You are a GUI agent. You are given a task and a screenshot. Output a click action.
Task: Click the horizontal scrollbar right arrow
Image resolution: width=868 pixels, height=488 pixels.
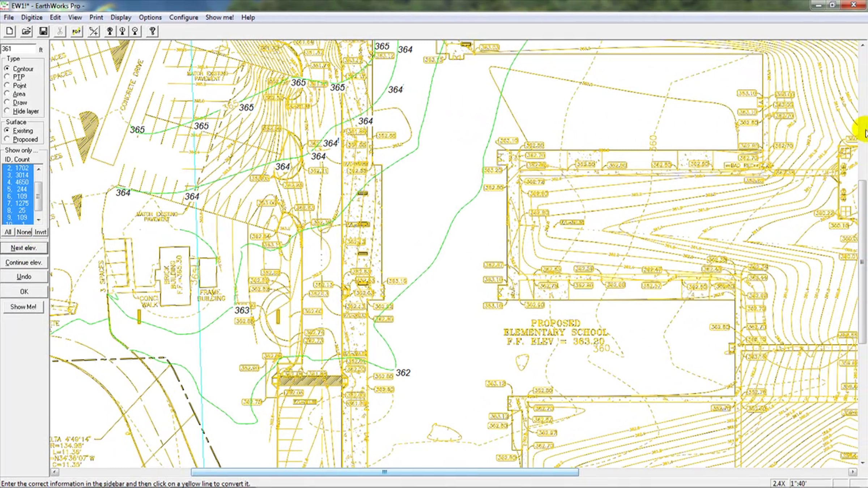(x=852, y=472)
